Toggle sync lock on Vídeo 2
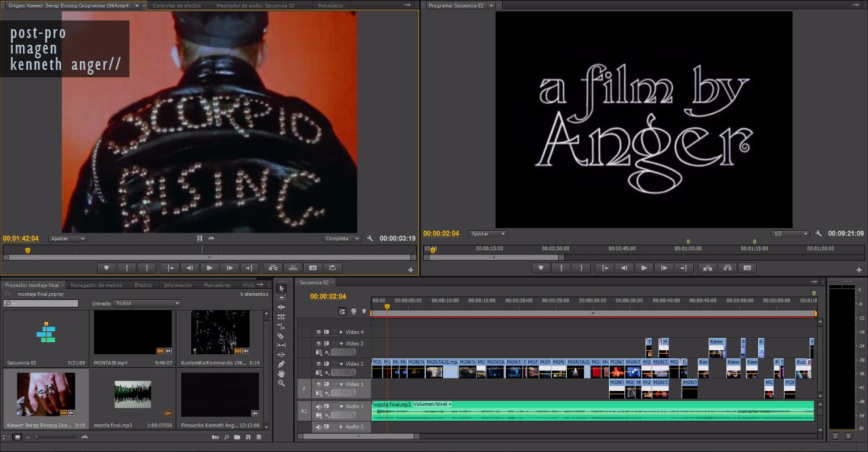 (x=326, y=364)
